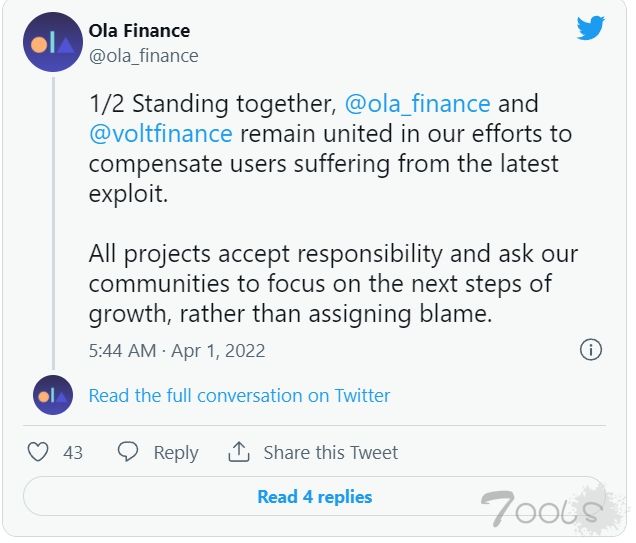636x543 pixels.
Task: Click the thread connector line below avatar
Action: (53, 223)
